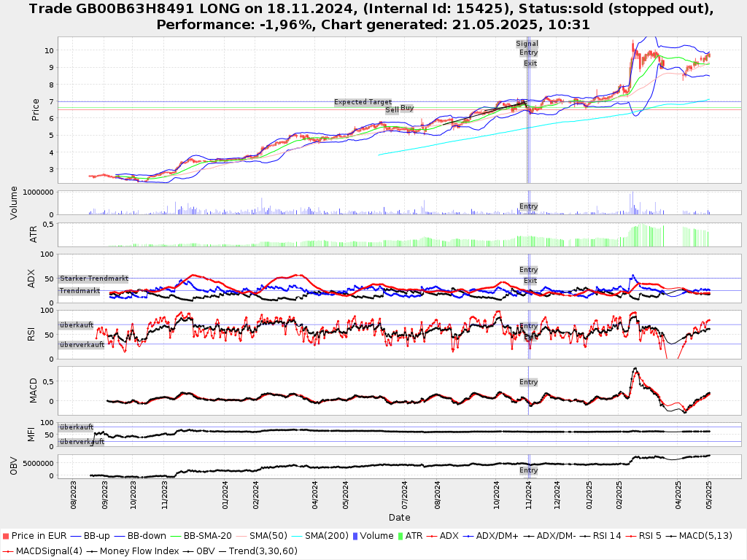
Task: Click the Entry marker in the MACD panel
Action: [528, 382]
